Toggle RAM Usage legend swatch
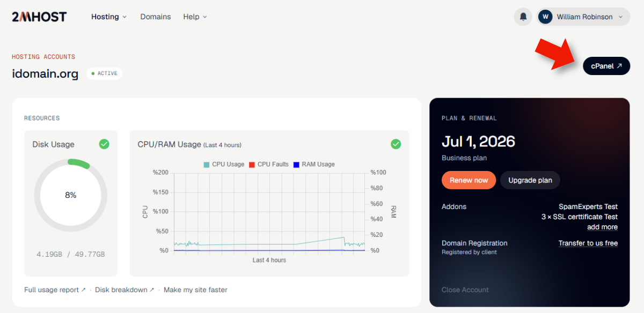 (296, 165)
